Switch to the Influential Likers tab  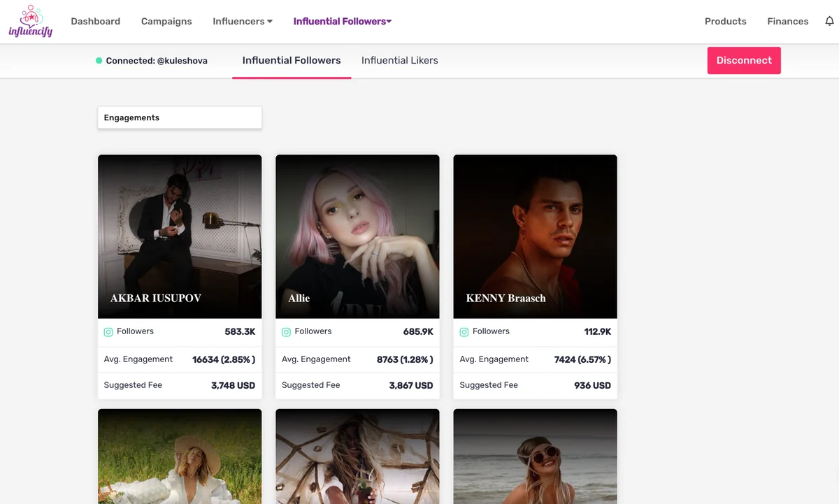pos(400,60)
